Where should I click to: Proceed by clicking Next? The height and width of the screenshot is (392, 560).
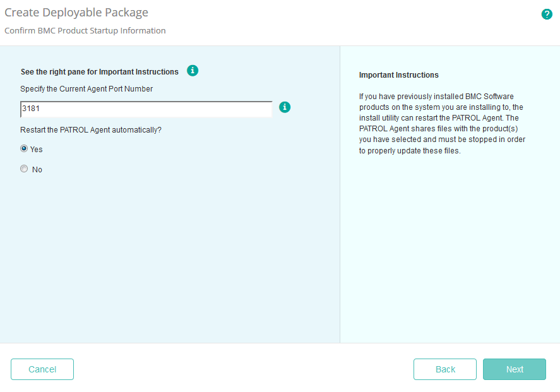pos(514,369)
